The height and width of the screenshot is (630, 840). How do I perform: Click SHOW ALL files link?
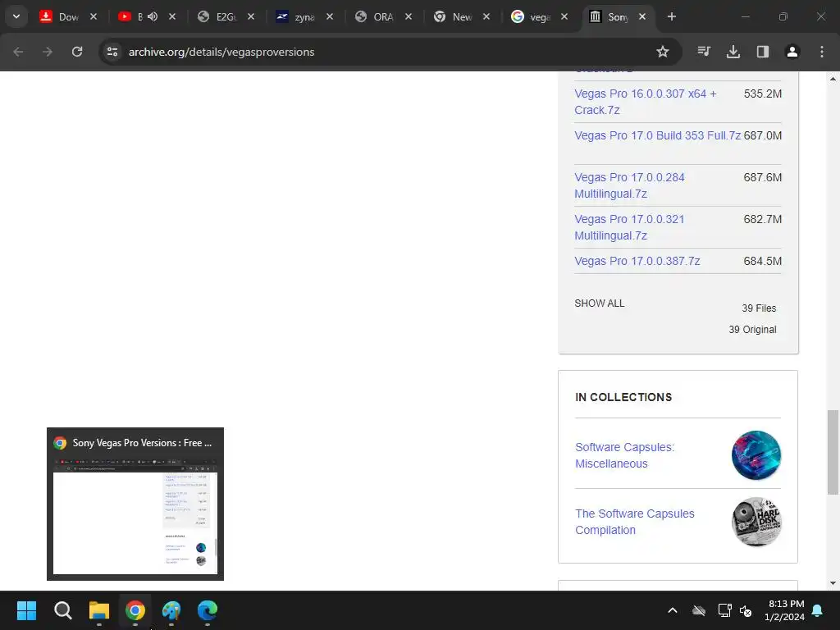tap(599, 304)
